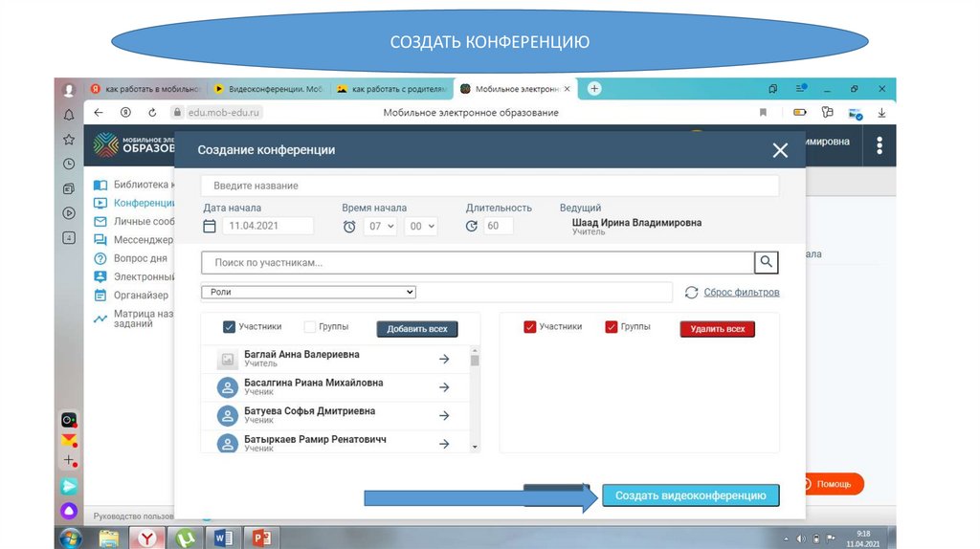Viewport: 980px width, 549px height.
Task: Open the Роли dropdown
Action: point(308,292)
